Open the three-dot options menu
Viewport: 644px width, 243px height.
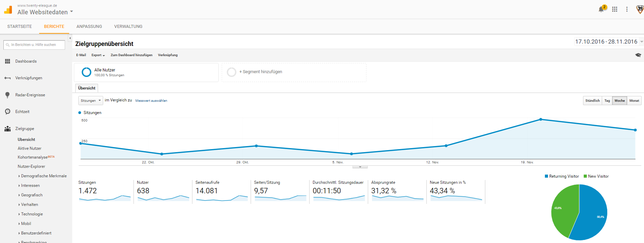[627, 9]
